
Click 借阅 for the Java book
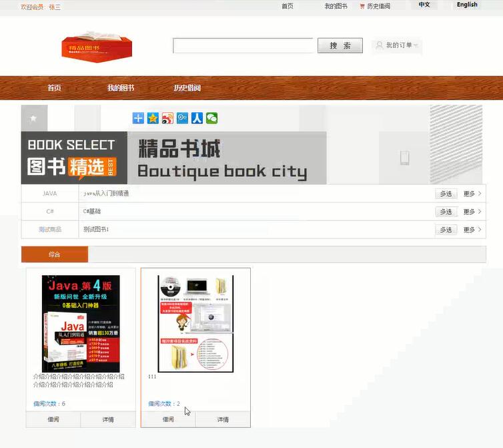pyautogui.click(x=53, y=419)
